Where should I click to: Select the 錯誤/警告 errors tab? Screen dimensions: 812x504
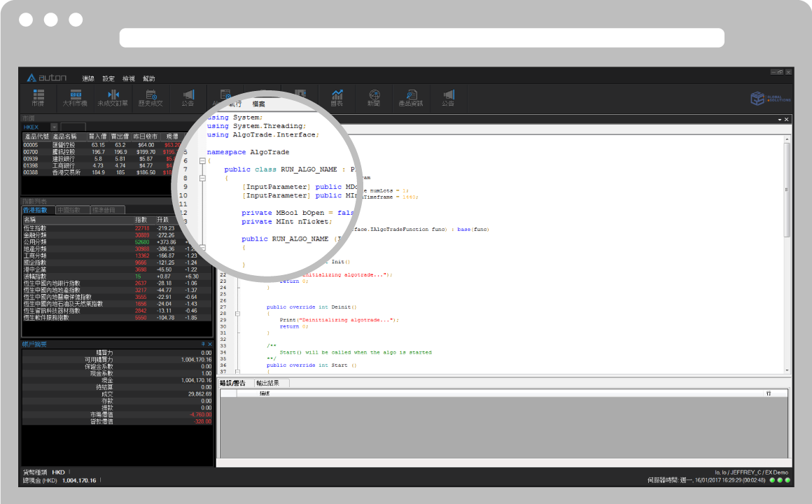233,383
